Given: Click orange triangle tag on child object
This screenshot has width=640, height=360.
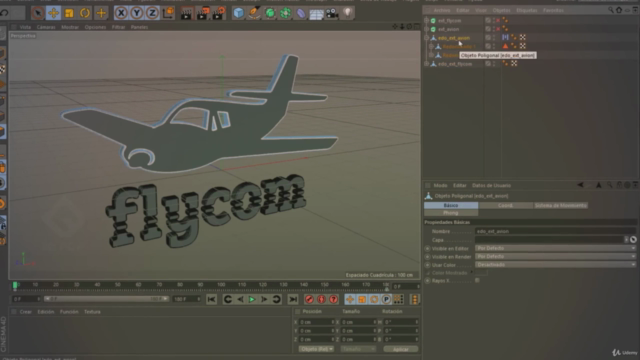Looking at the screenshot, I should pos(505,46).
